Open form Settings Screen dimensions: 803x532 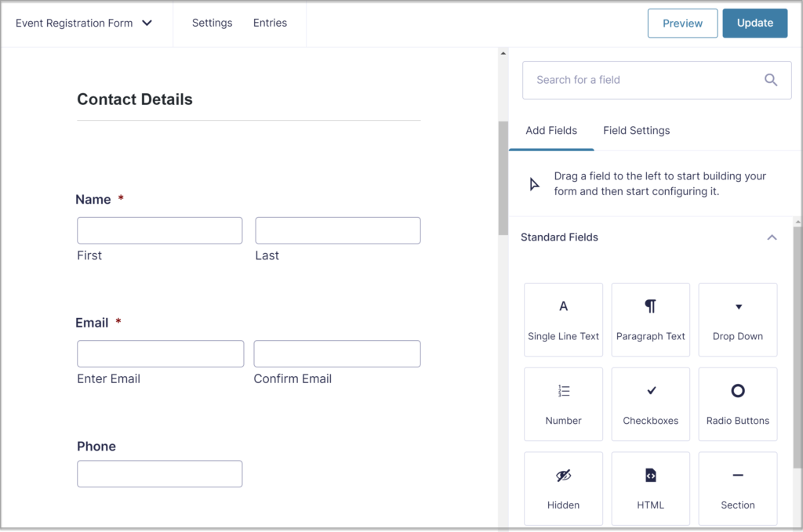point(212,23)
